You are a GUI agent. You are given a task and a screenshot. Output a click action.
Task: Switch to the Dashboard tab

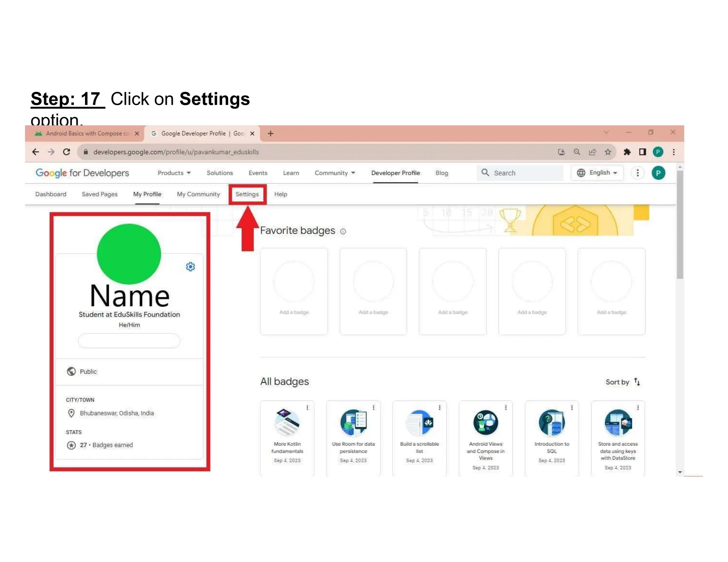click(x=51, y=194)
